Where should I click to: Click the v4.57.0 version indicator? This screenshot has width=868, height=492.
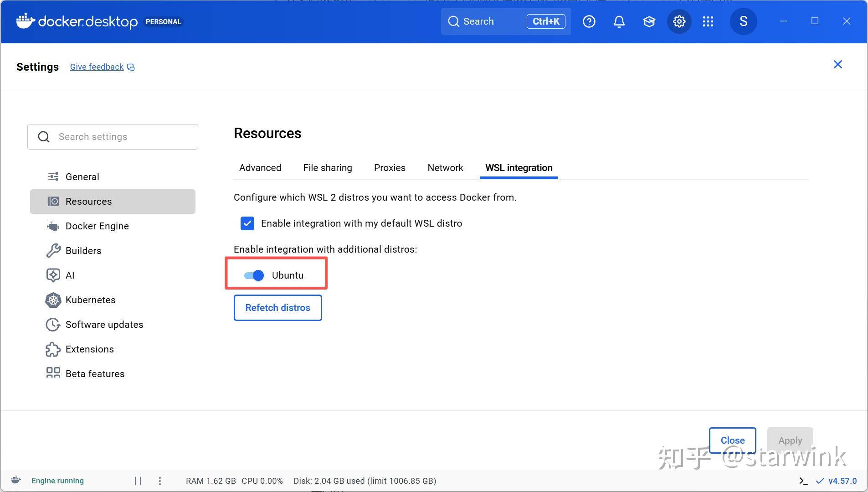point(836,481)
